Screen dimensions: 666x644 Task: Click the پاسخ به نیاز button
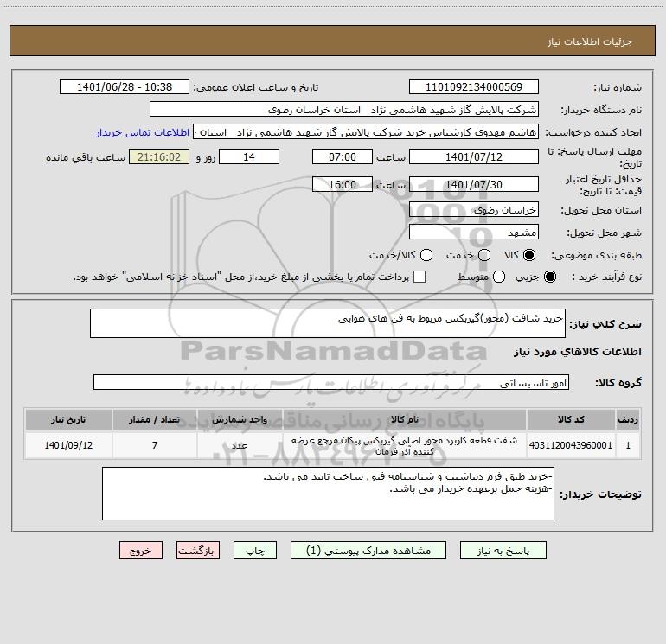point(503,550)
